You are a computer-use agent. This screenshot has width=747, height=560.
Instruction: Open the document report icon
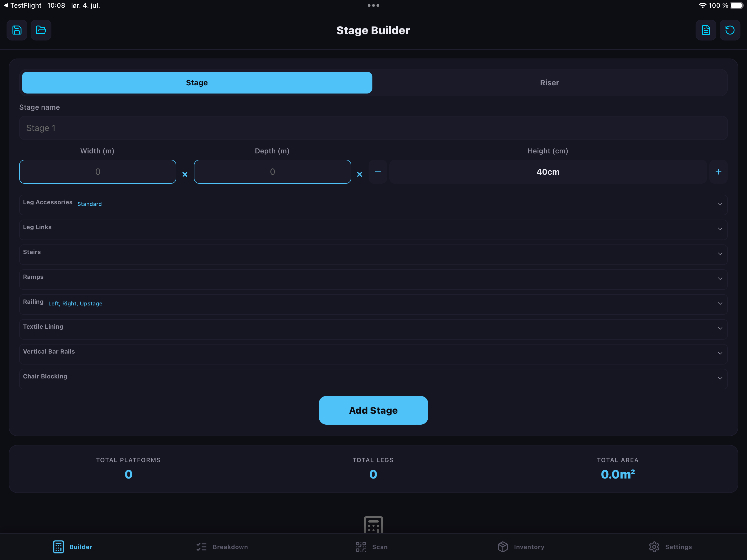point(706,30)
